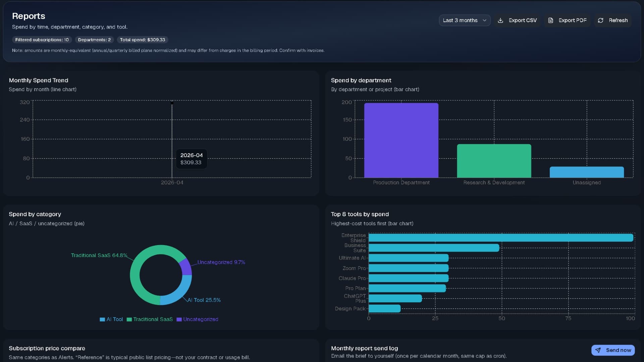The image size is (644, 362).
Task: Click the Send now button
Action: tap(613, 350)
